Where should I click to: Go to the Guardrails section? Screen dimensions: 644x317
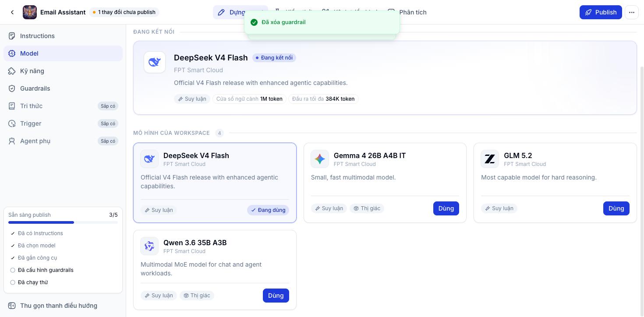(x=63, y=88)
